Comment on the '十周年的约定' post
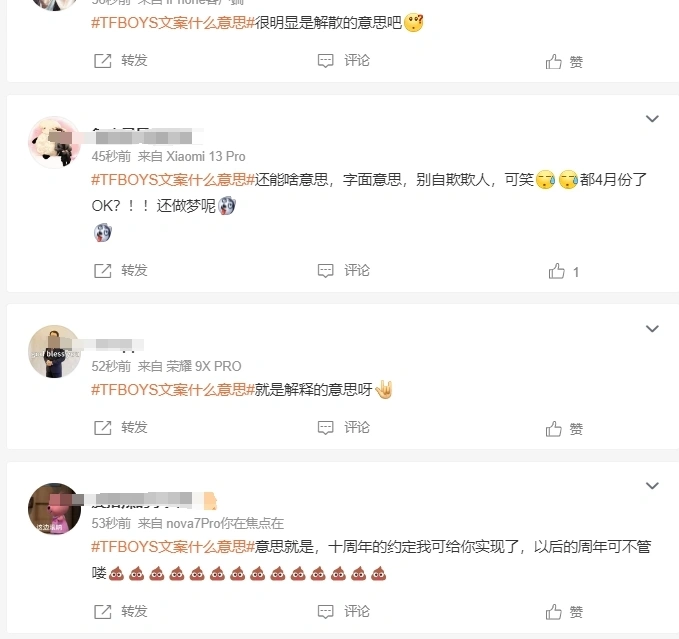This screenshot has height=639, width=679. pyautogui.click(x=344, y=612)
